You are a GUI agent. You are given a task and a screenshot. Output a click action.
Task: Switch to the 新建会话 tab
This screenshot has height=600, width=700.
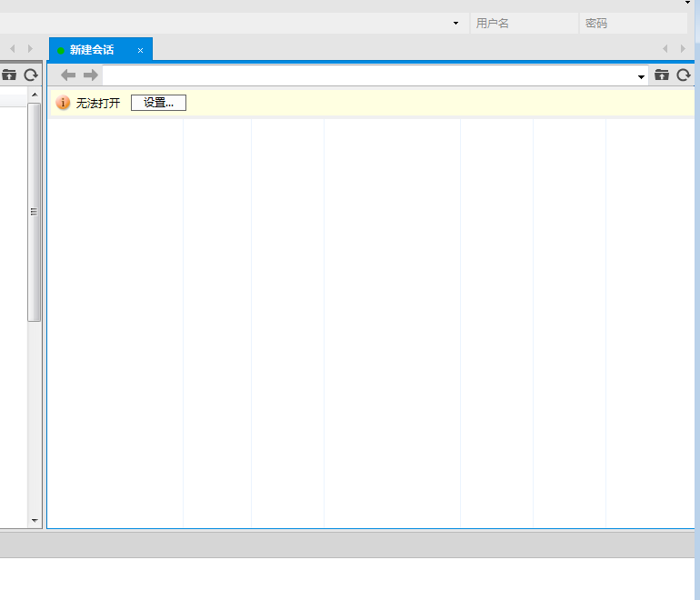[x=101, y=49]
